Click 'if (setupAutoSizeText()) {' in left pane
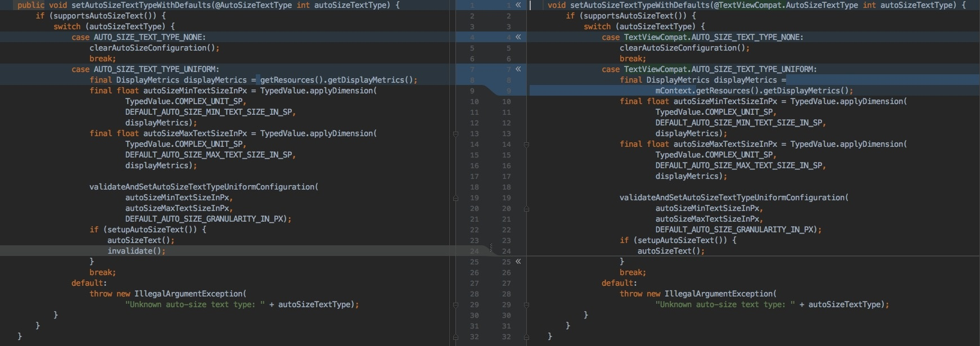Screen dimensions: 980x346 [x=148, y=230]
